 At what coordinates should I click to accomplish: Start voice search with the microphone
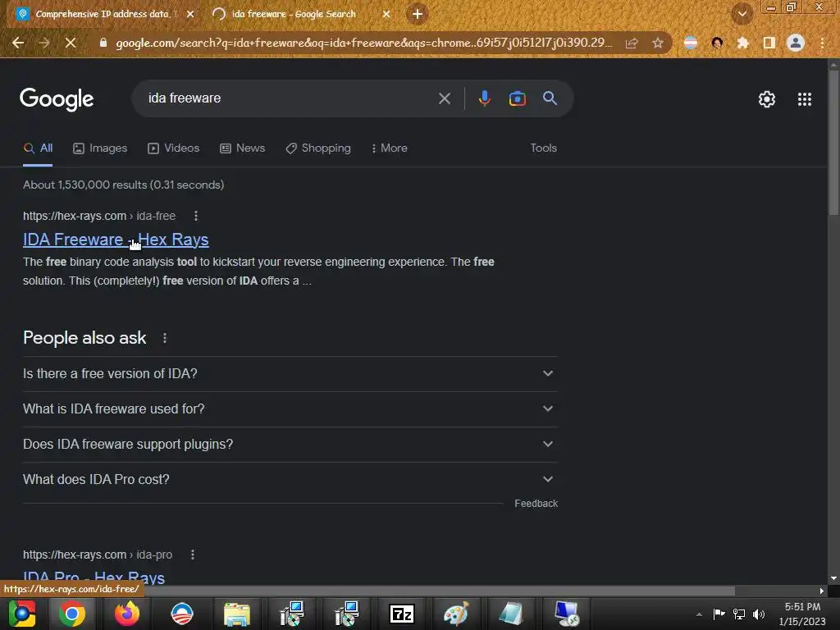coord(484,98)
